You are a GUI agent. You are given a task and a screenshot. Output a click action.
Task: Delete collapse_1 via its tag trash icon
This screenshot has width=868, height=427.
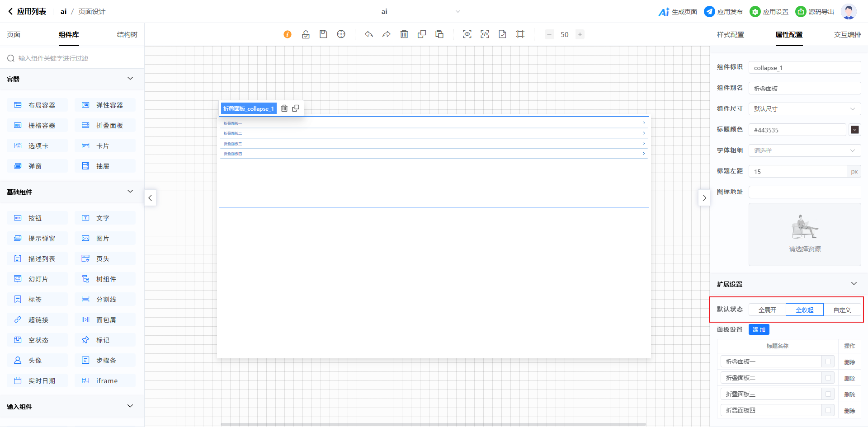[284, 108]
